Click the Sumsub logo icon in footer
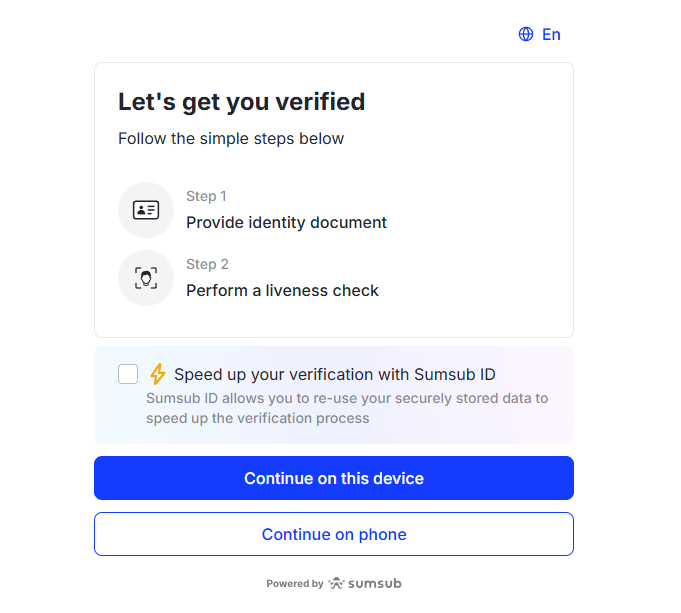 coord(336,583)
